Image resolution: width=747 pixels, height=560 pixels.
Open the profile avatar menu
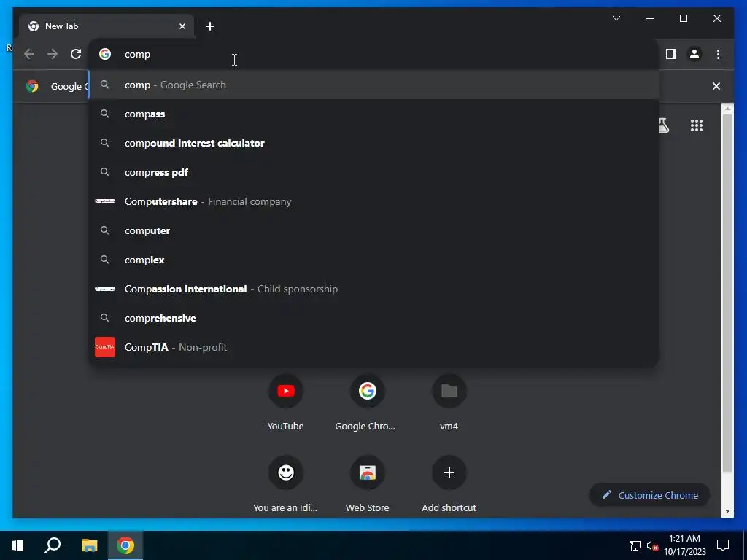click(694, 54)
